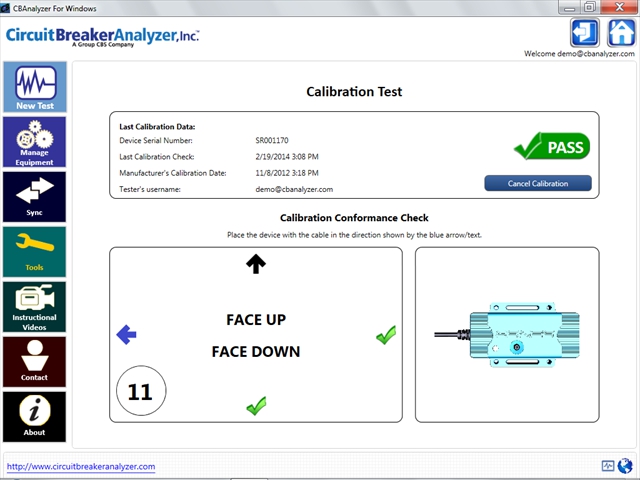The height and width of the screenshot is (480, 640).
Task: Minimize the CBAnalyzer window
Action: click(569, 7)
